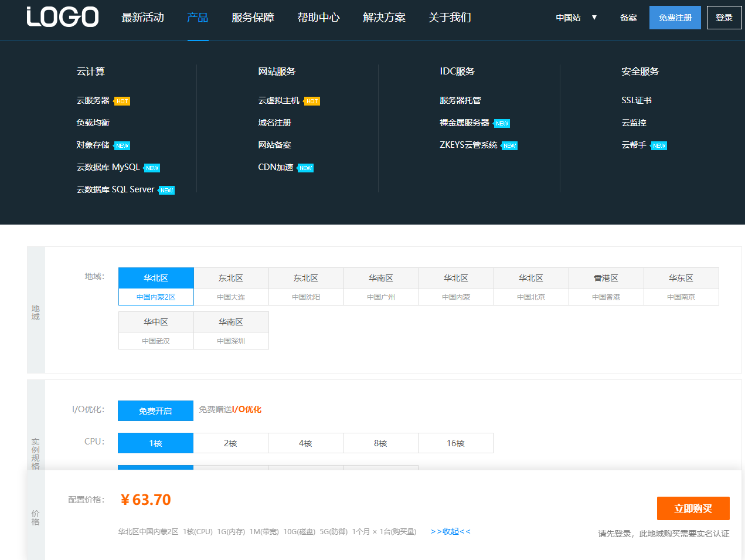Select region 华北区 中国北京
The image size is (745, 560).
pos(531,287)
